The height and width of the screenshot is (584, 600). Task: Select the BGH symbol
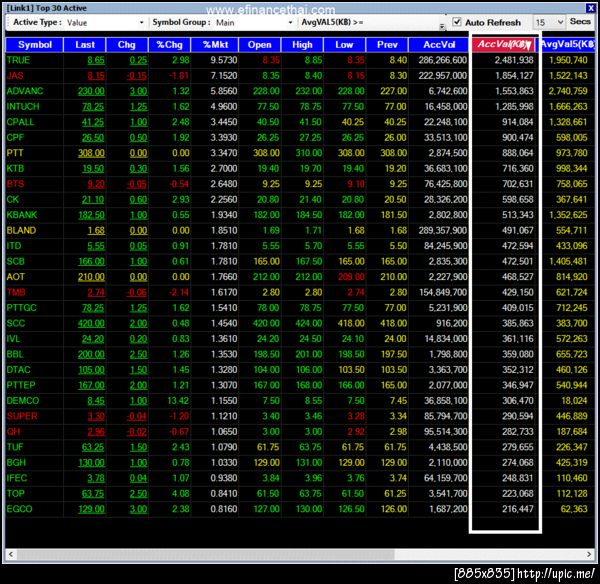16,463
